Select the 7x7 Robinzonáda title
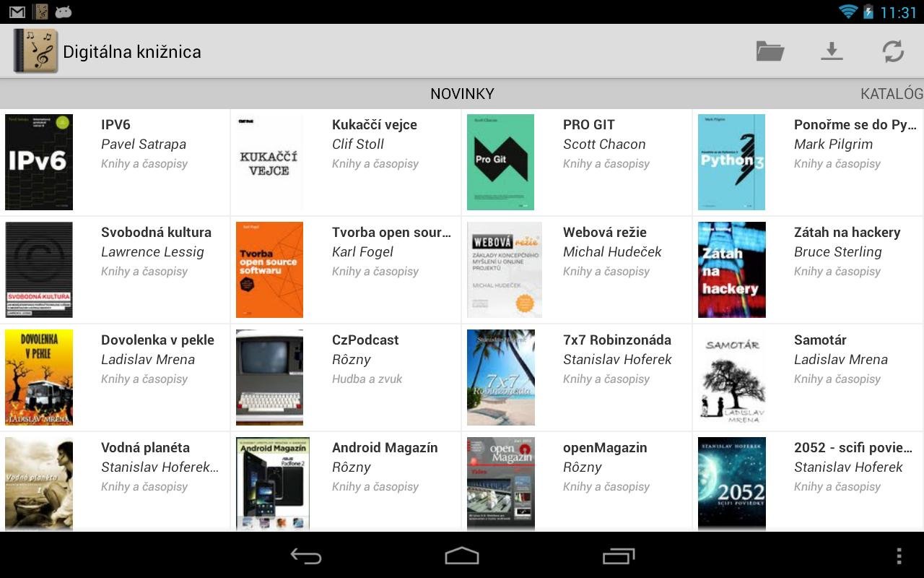The image size is (924, 578). [x=617, y=340]
